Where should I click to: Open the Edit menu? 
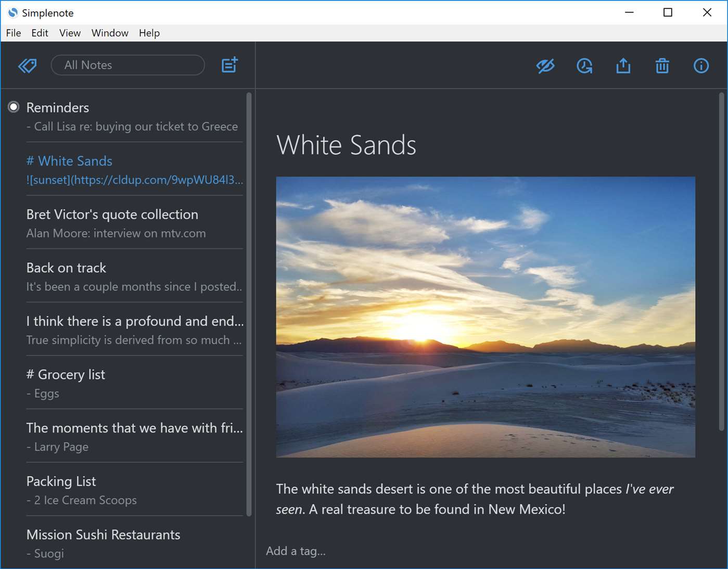click(x=40, y=32)
